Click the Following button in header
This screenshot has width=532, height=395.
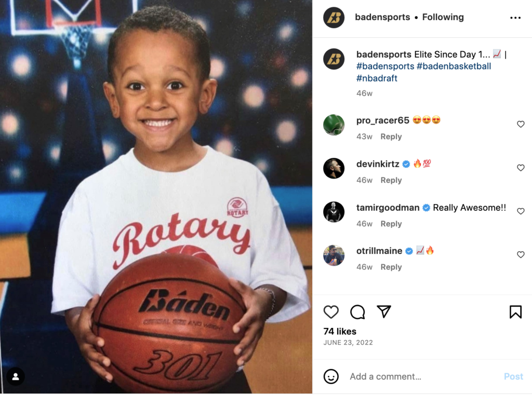[443, 17]
